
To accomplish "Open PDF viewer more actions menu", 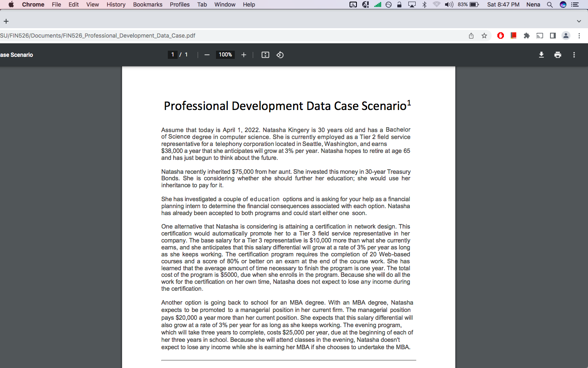I will tap(574, 55).
